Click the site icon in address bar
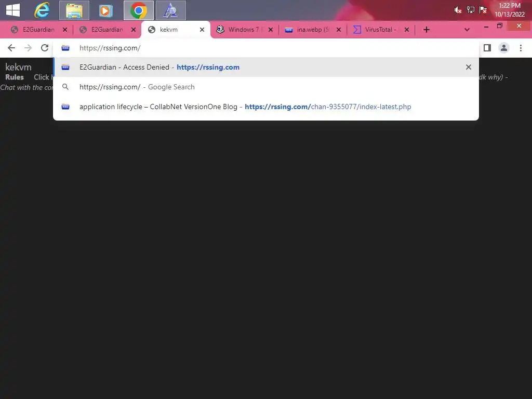This screenshot has width=532, height=399. tap(65, 48)
